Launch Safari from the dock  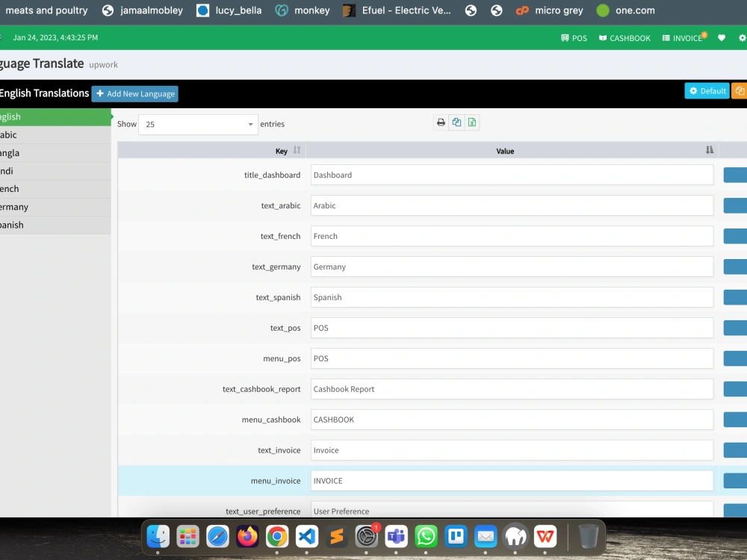tap(217, 537)
